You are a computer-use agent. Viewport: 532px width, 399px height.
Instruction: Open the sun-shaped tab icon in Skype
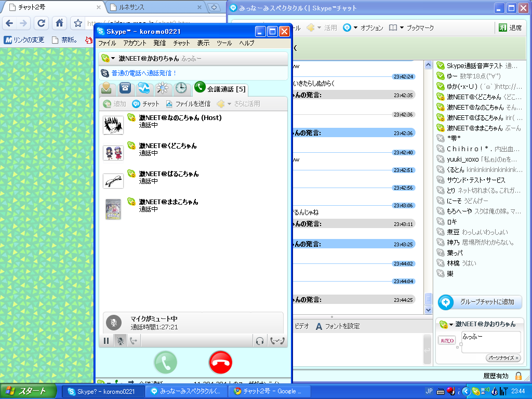tap(163, 88)
